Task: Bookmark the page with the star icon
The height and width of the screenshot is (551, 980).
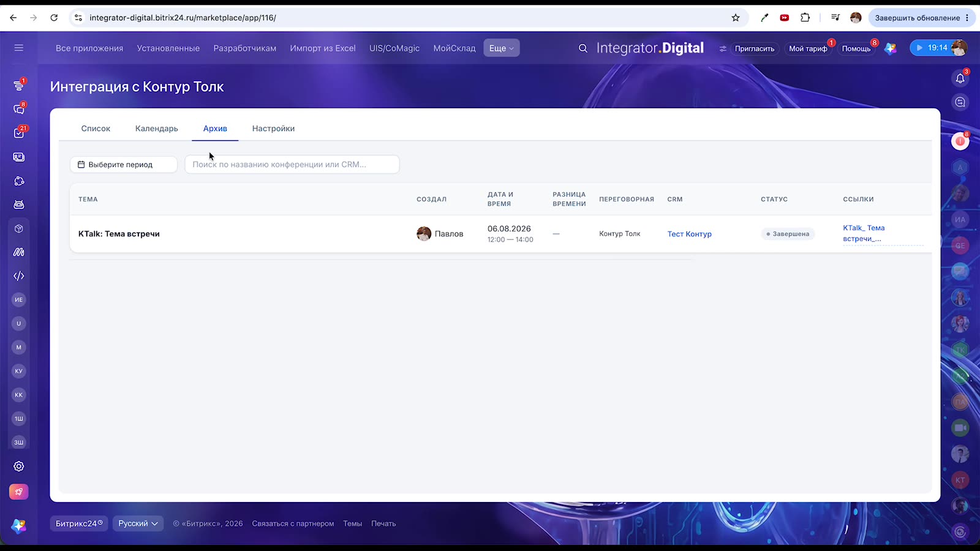Action: [736, 18]
